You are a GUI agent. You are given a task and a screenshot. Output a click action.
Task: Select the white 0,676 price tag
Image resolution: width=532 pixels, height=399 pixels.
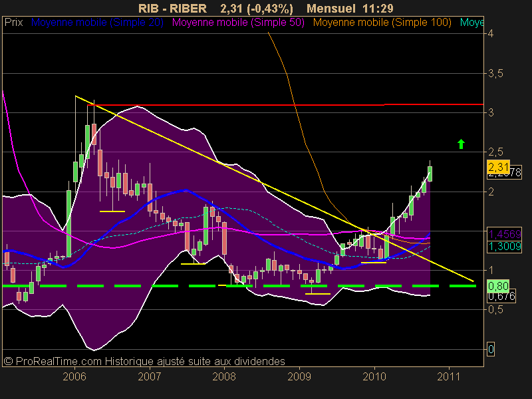(502, 297)
